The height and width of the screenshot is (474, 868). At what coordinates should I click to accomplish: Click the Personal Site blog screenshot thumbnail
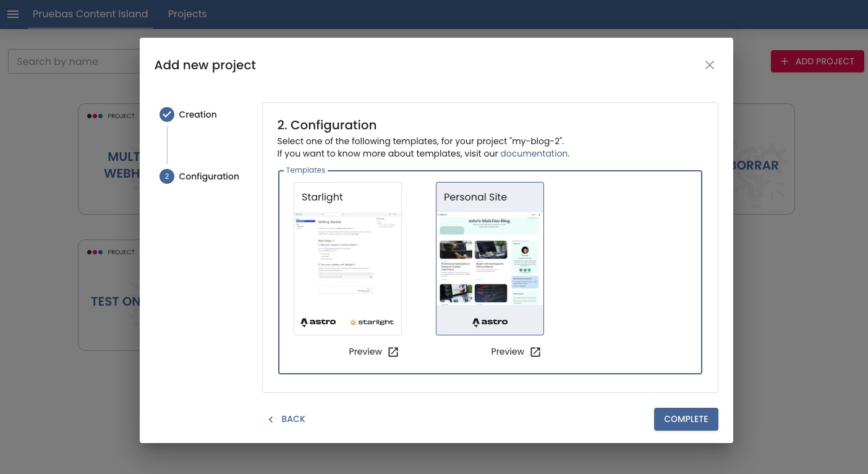tap(490, 259)
